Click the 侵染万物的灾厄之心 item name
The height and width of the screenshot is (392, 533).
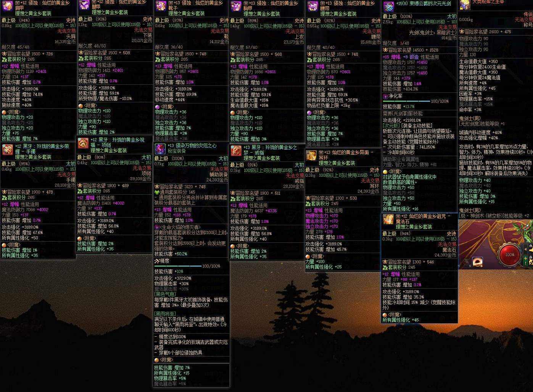192,146
